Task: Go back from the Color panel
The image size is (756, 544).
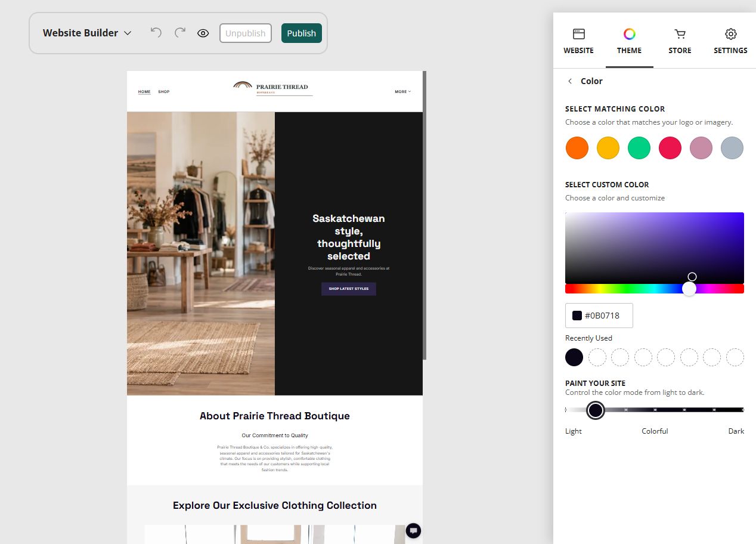Action: click(x=570, y=81)
